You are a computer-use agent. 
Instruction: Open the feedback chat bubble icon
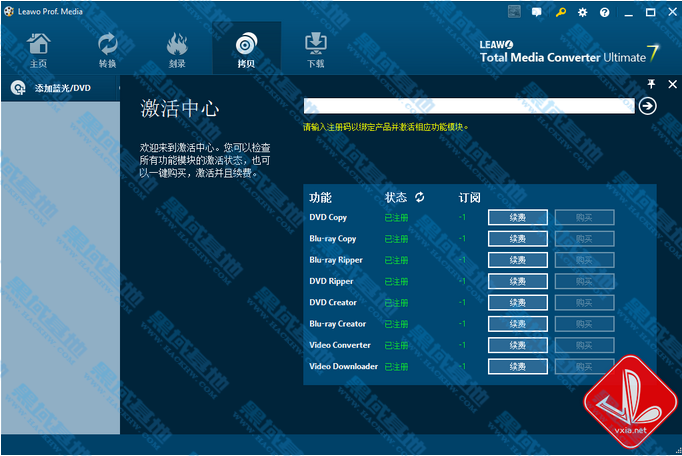537,12
